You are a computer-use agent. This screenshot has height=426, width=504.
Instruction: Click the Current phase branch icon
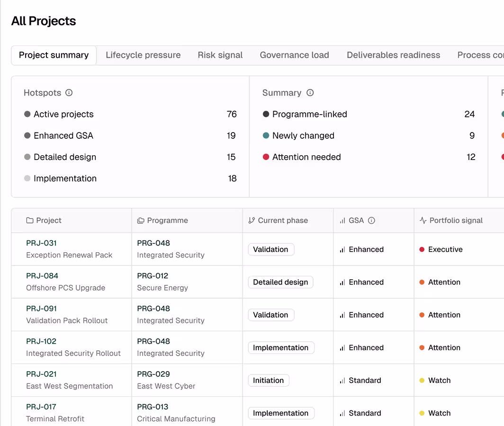point(252,221)
